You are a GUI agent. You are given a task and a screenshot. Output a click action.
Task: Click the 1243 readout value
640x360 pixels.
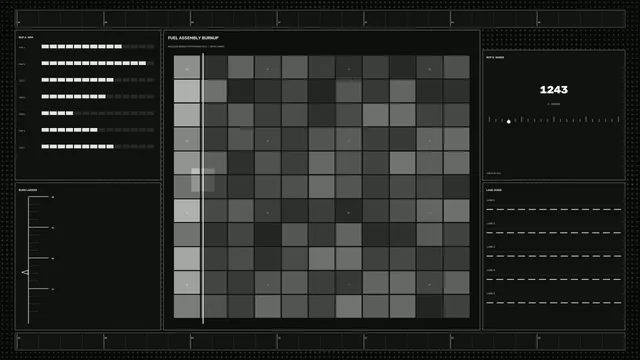pyautogui.click(x=553, y=90)
